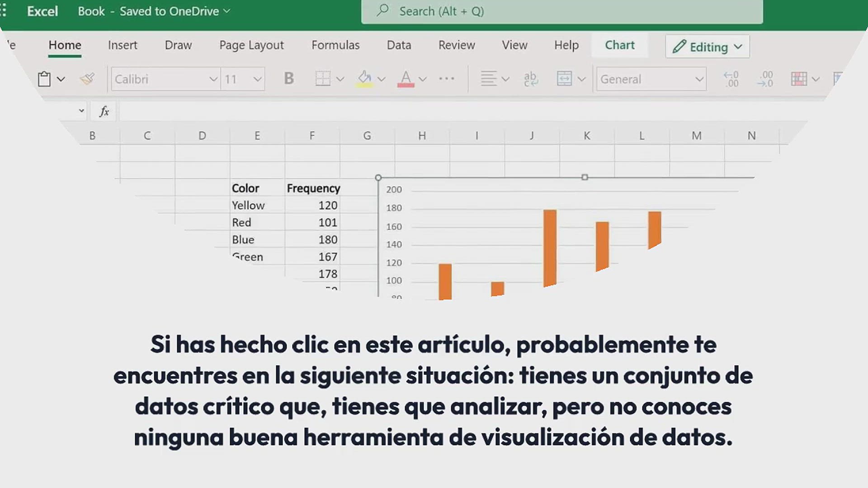Open the more options ellipsis
The height and width of the screenshot is (488, 868).
click(446, 79)
